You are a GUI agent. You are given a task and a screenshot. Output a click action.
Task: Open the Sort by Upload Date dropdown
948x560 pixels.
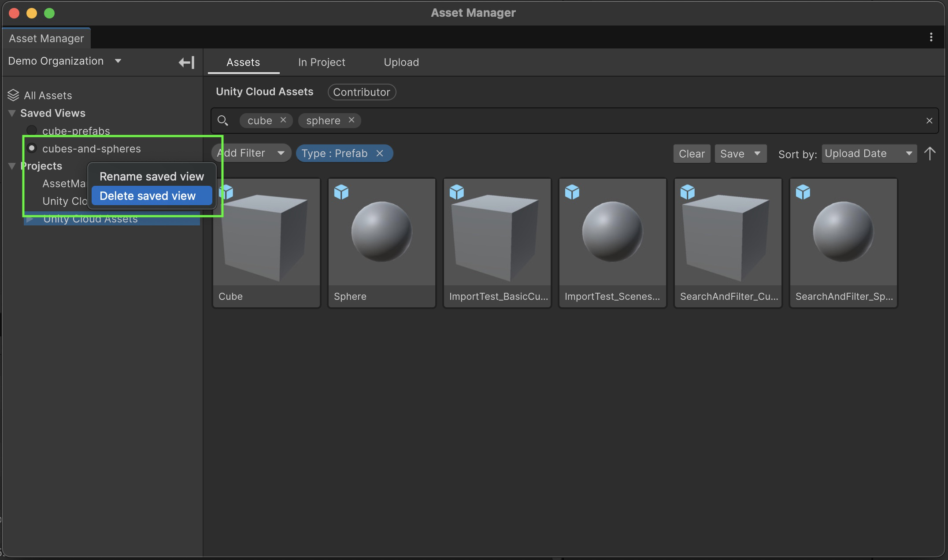869,154
